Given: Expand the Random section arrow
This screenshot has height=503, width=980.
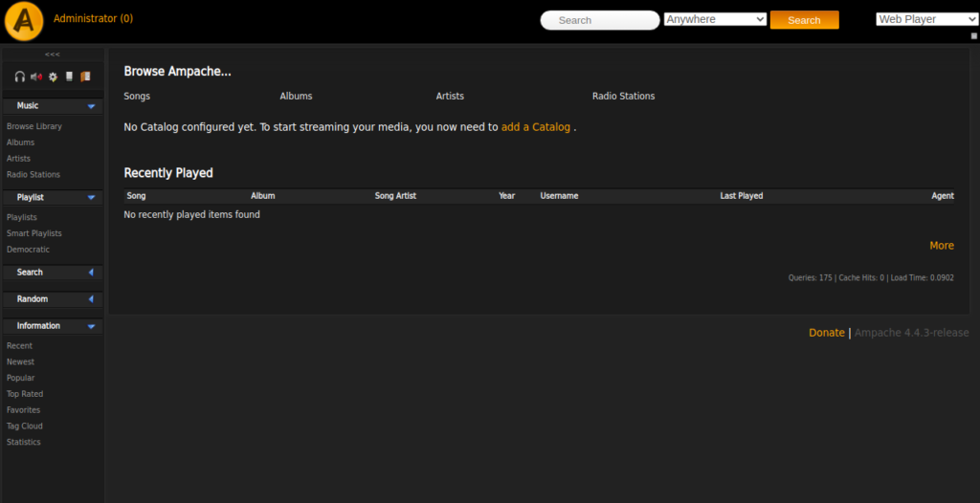Looking at the screenshot, I should [91, 299].
